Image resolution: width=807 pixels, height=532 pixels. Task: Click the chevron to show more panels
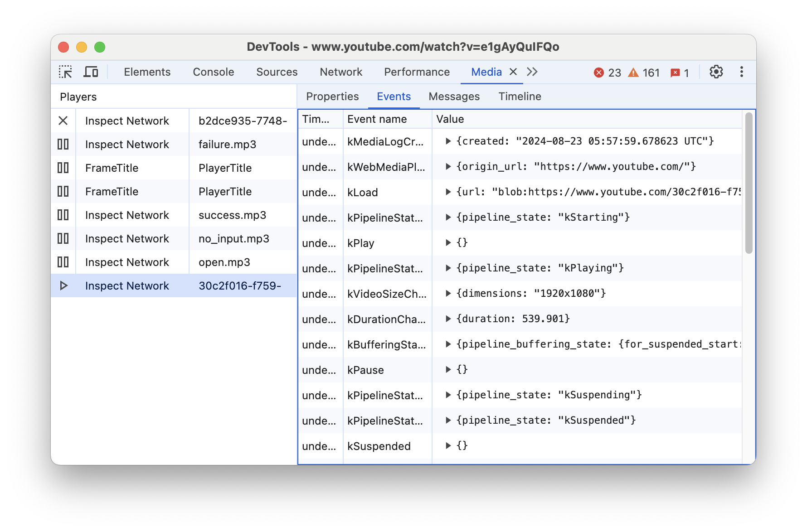pos(532,72)
